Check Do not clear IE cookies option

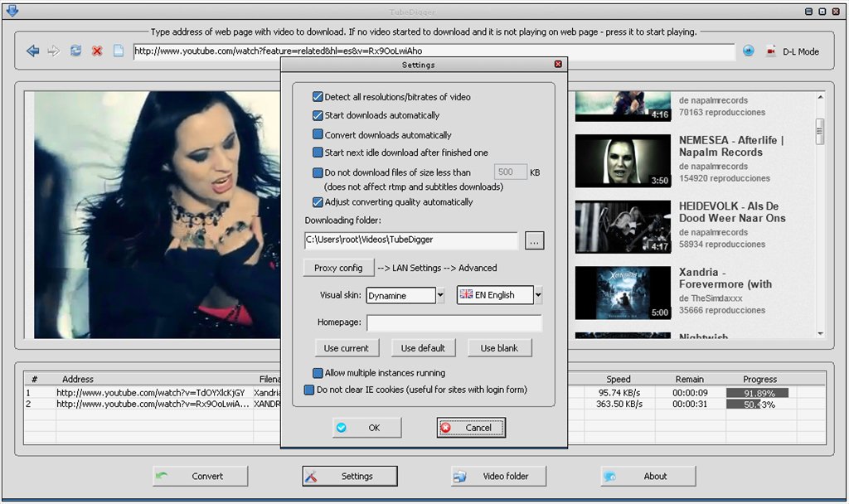(309, 390)
